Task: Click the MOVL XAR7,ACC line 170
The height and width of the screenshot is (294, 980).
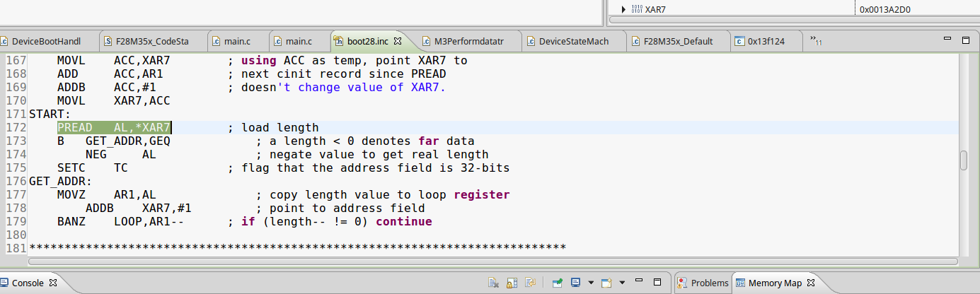Action: click(x=114, y=101)
